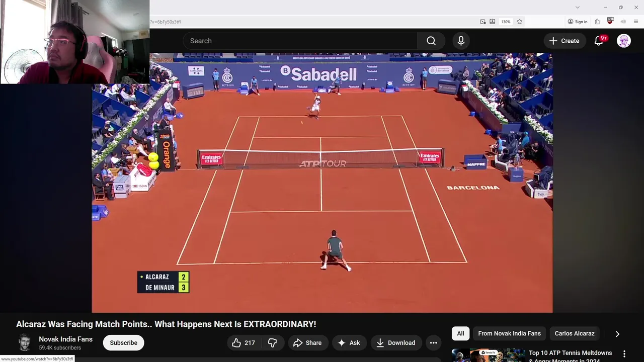The width and height of the screenshot is (644, 362).
Task: Click the 59.4K subscribers text
Action: click(x=60, y=348)
